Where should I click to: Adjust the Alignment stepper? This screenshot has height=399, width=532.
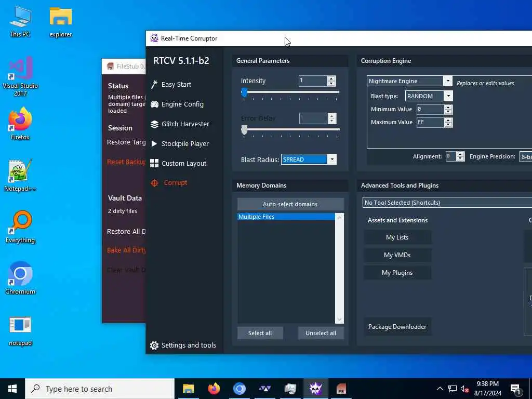460,156
